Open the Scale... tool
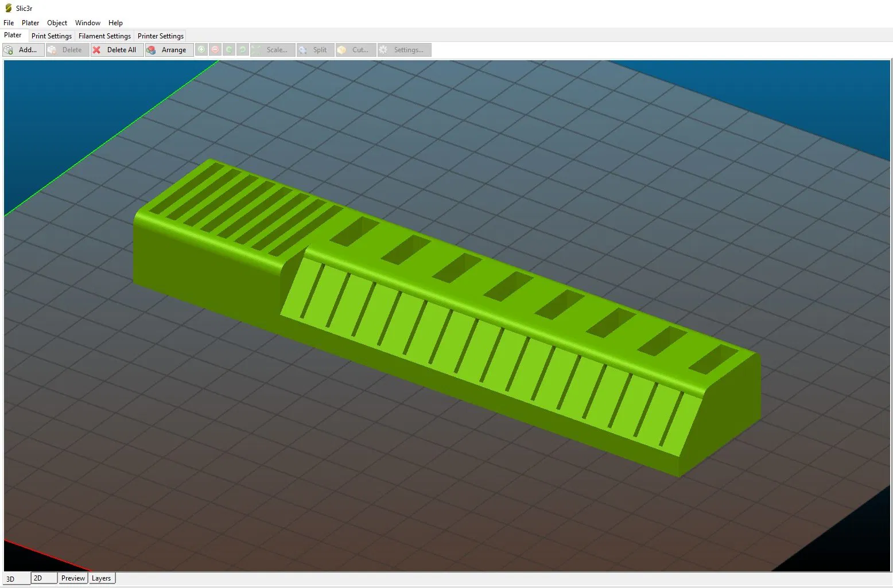This screenshot has height=588, width=893. 273,50
